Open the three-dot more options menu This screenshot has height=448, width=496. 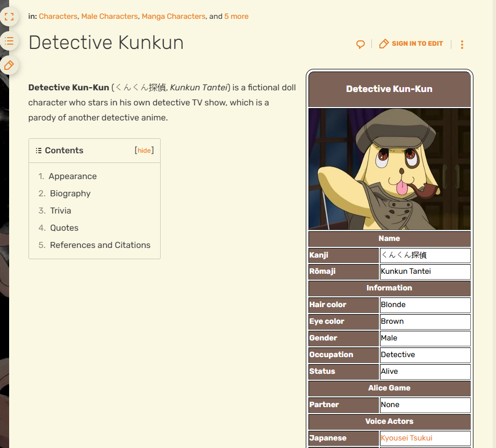tap(462, 44)
